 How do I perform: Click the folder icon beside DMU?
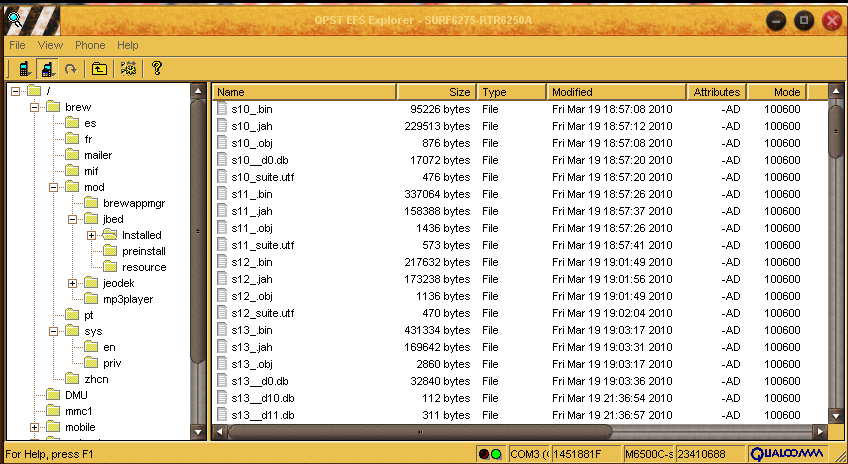53,395
